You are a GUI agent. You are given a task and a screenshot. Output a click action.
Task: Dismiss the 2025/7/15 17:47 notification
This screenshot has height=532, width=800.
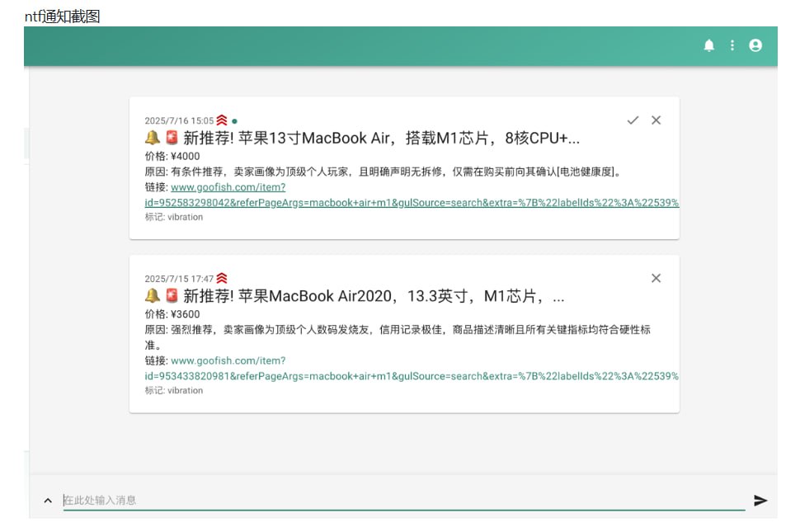[656, 278]
